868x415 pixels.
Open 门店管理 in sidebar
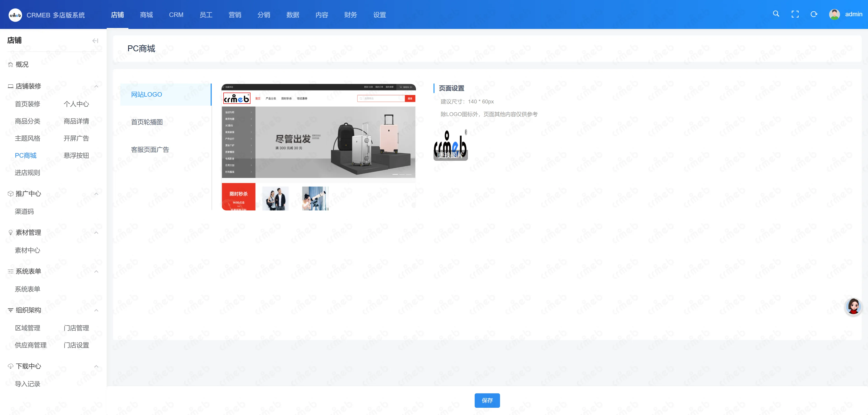click(x=76, y=328)
